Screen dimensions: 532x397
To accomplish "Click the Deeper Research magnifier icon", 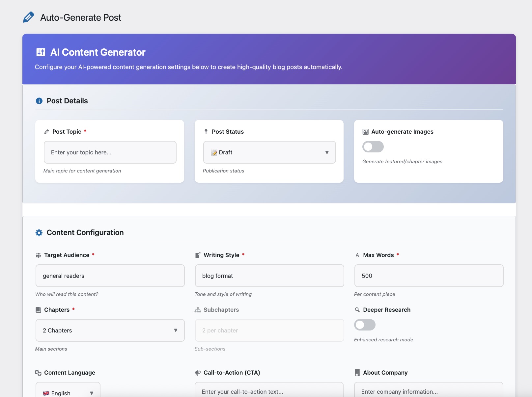I will 357,310.
